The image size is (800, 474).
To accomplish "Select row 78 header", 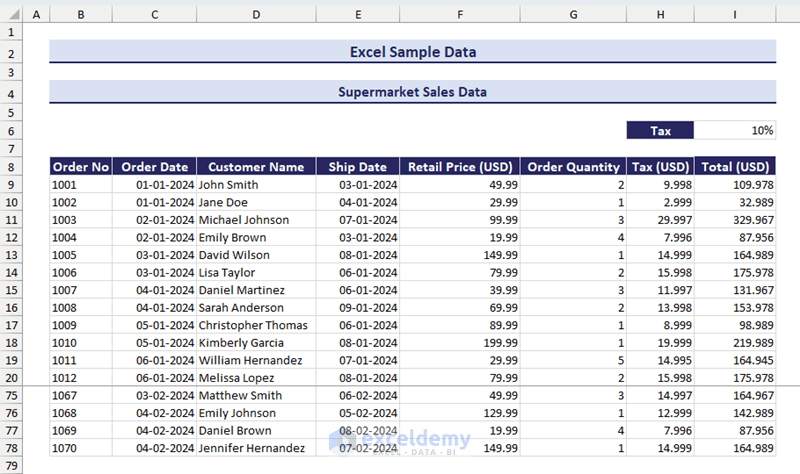I will (11, 448).
